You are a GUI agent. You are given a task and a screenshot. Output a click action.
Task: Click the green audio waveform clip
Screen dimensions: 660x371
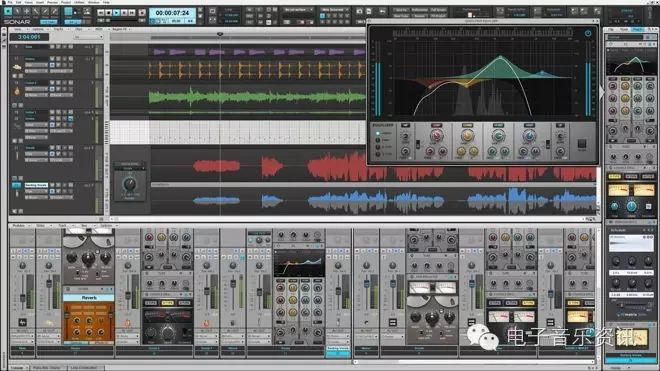(257, 98)
